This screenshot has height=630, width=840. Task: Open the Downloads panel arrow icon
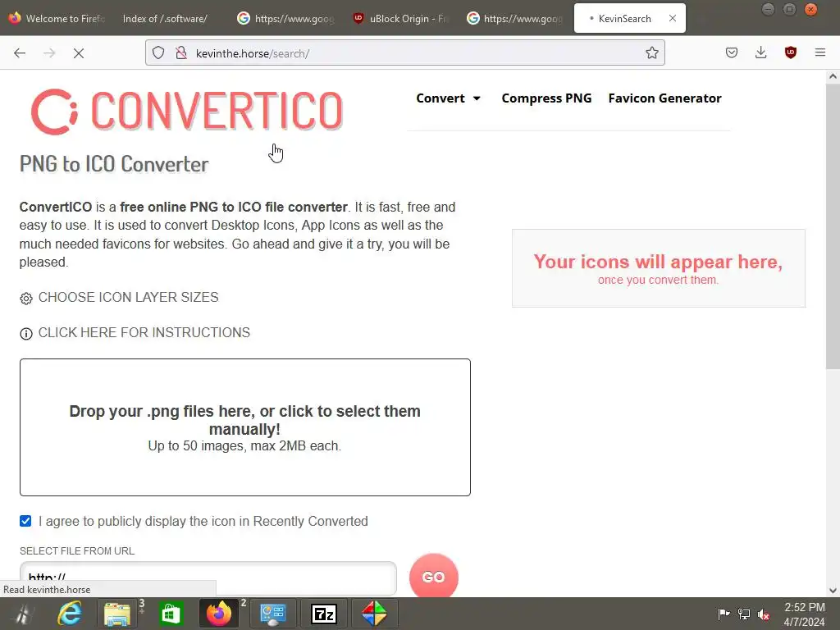(x=760, y=52)
